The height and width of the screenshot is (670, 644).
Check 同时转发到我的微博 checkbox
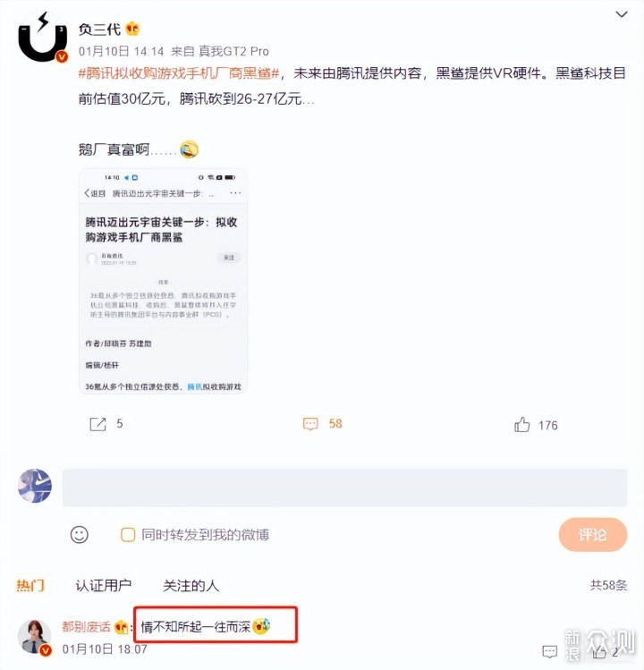[128, 535]
